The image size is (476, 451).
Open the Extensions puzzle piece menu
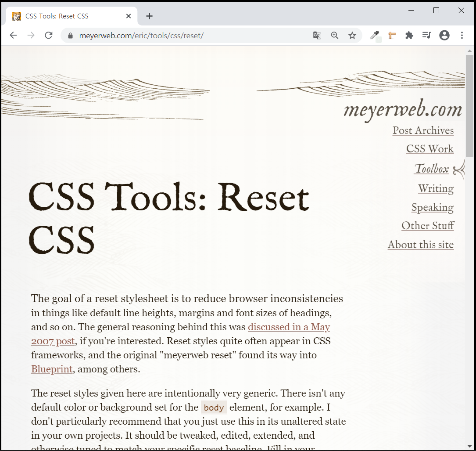[x=409, y=35]
